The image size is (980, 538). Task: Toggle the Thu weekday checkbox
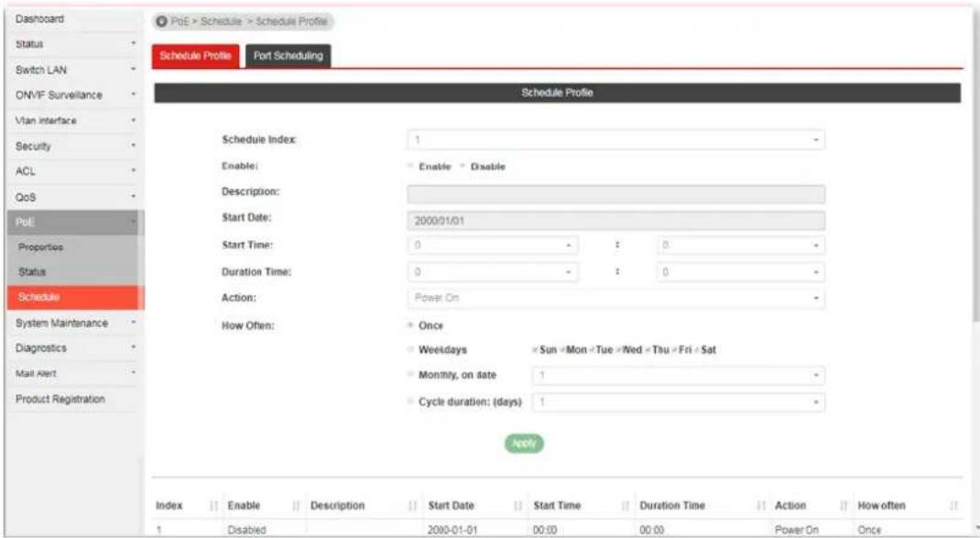pyautogui.click(x=648, y=350)
